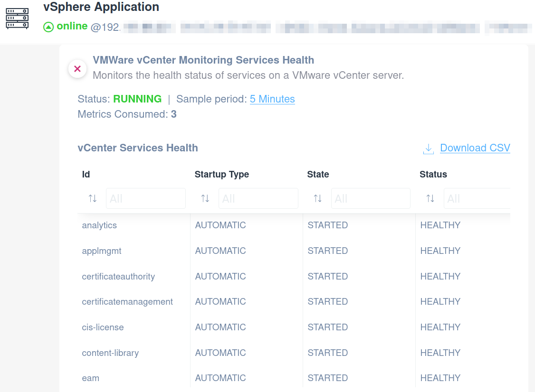The width and height of the screenshot is (535, 392).
Task: Click the VMWare vCenter Monitoring Services Health title
Action: [x=203, y=60]
